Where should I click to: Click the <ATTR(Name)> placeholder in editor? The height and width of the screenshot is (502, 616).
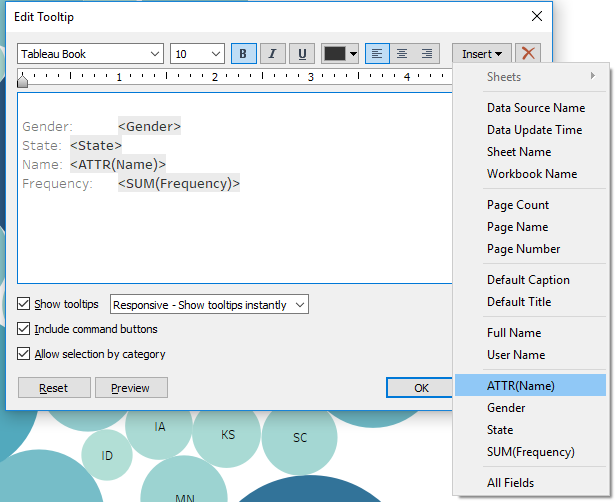(x=118, y=164)
